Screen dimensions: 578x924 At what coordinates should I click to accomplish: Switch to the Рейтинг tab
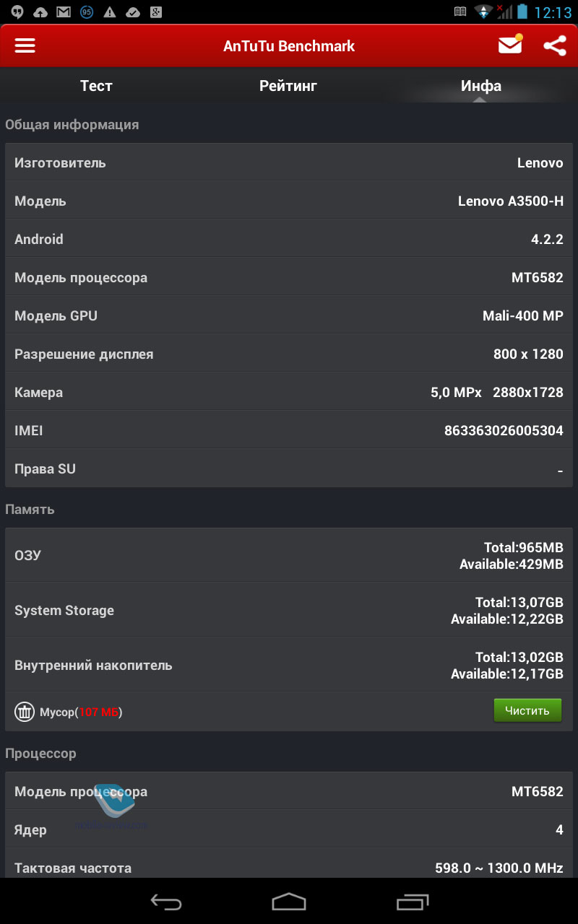point(288,86)
